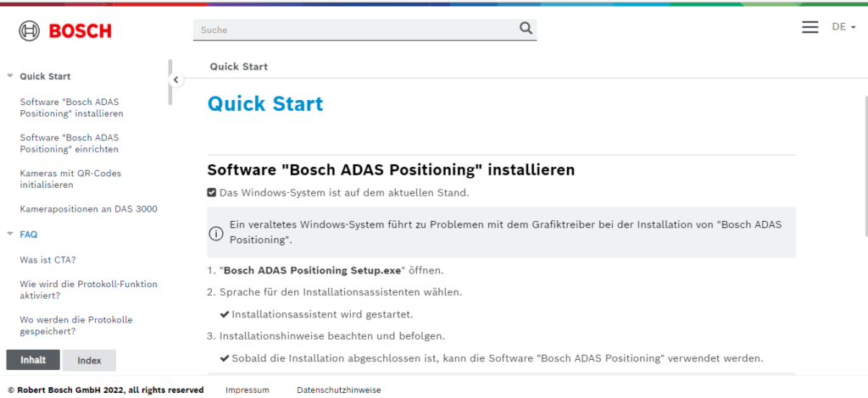Open the Impressum link
Screen dimensions: 868x398
click(248, 390)
